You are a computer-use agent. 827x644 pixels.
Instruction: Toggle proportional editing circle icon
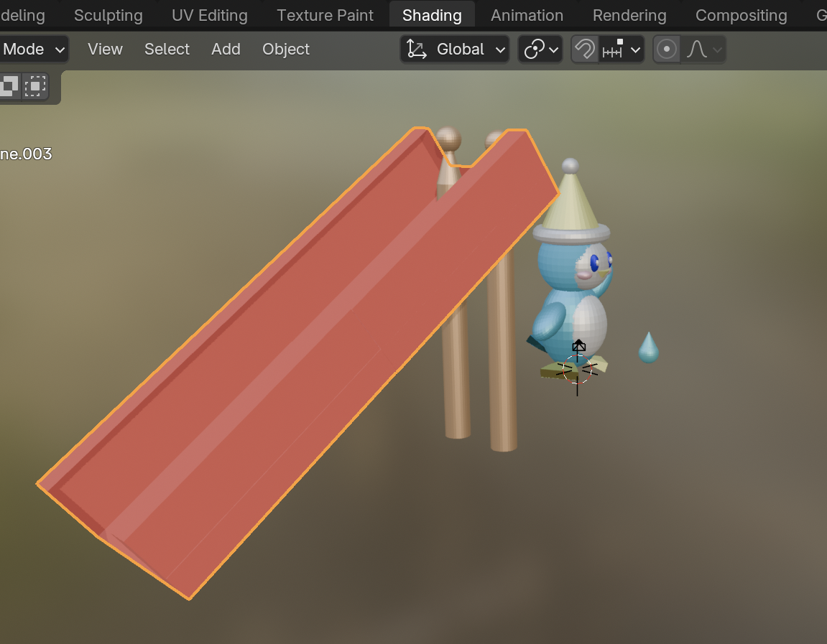667,50
